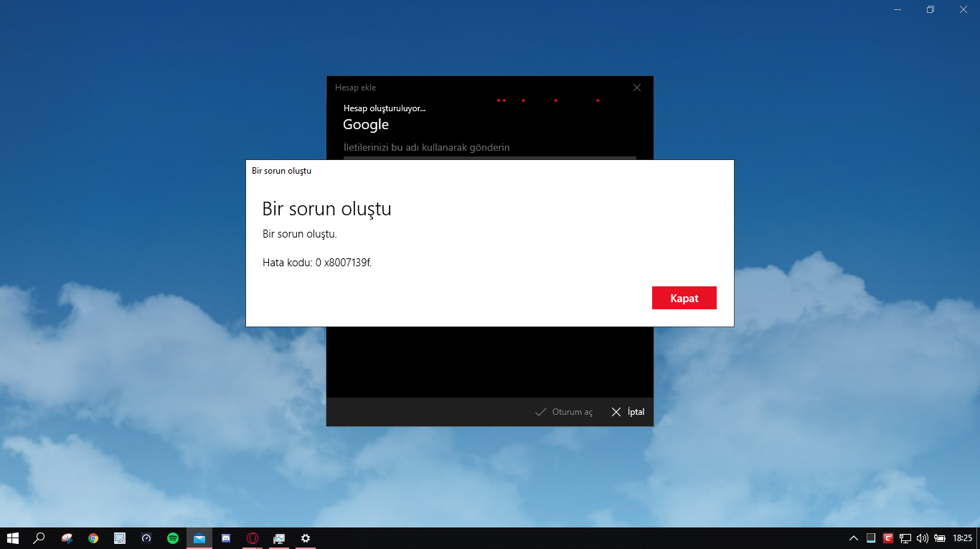Open Spotify from the taskbar
The width and height of the screenshot is (980, 549).
[x=173, y=538]
